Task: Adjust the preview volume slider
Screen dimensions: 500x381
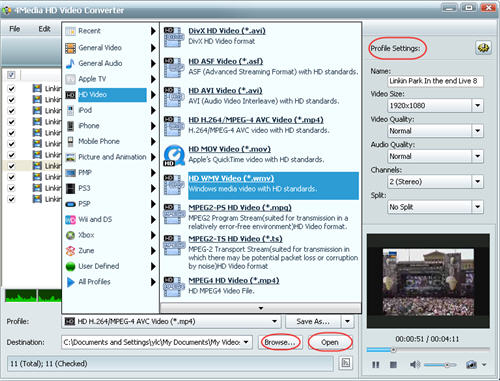Action: (441, 365)
